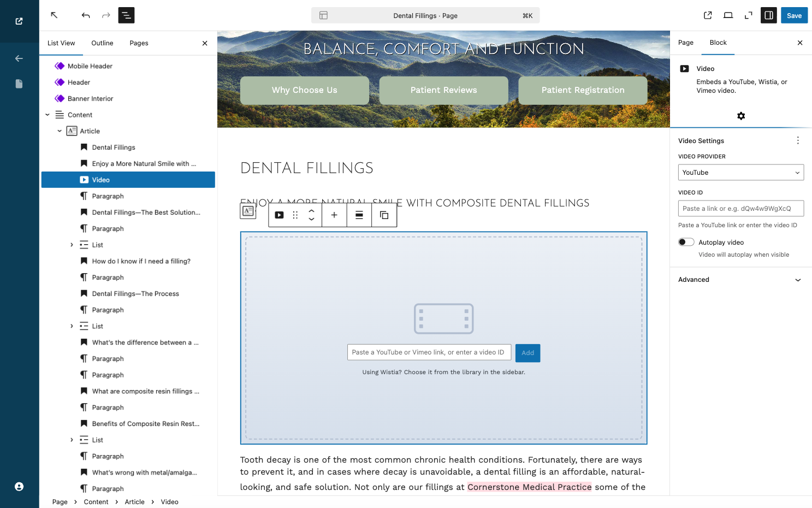Toggle the settings sidebar panel icon
The height and width of the screenshot is (508, 812).
coord(769,15)
